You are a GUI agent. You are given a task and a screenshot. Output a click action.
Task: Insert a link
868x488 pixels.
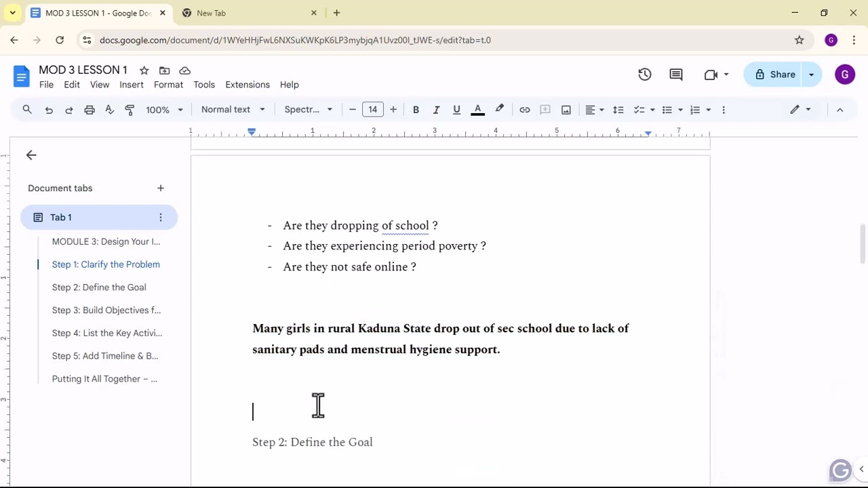coord(525,110)
